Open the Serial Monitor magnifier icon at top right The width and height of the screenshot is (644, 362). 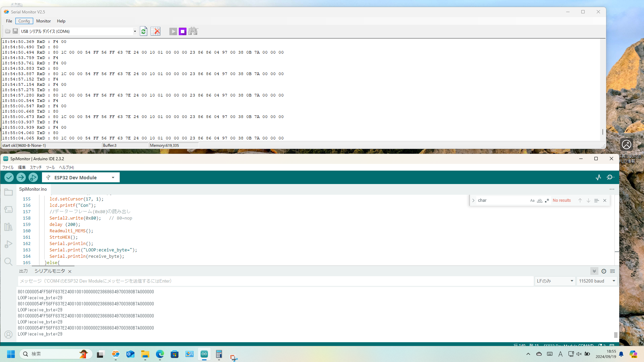click(x=610, y=177)
